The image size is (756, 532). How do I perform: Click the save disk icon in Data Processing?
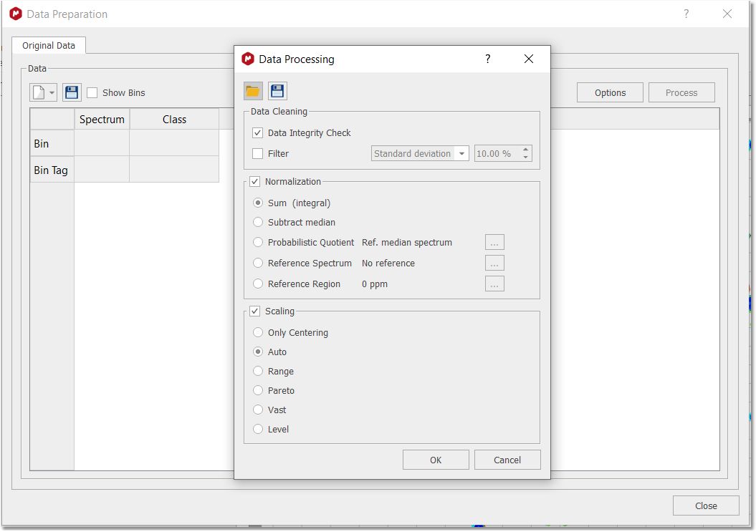(x=277, y=91)
